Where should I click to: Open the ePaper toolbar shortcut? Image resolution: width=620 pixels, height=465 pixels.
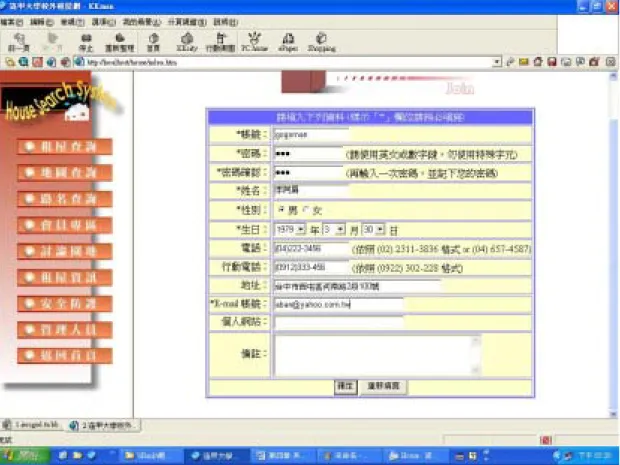coord(288,42)
